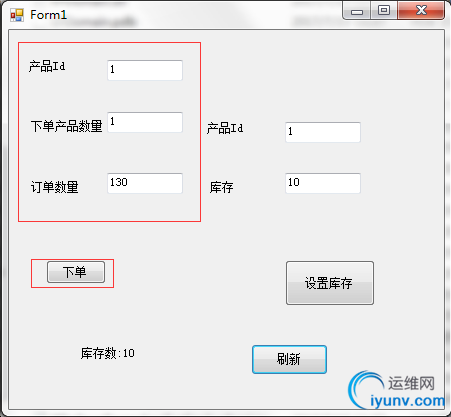
Task: Minimize the Form1 window
Action: pos(356,11)
